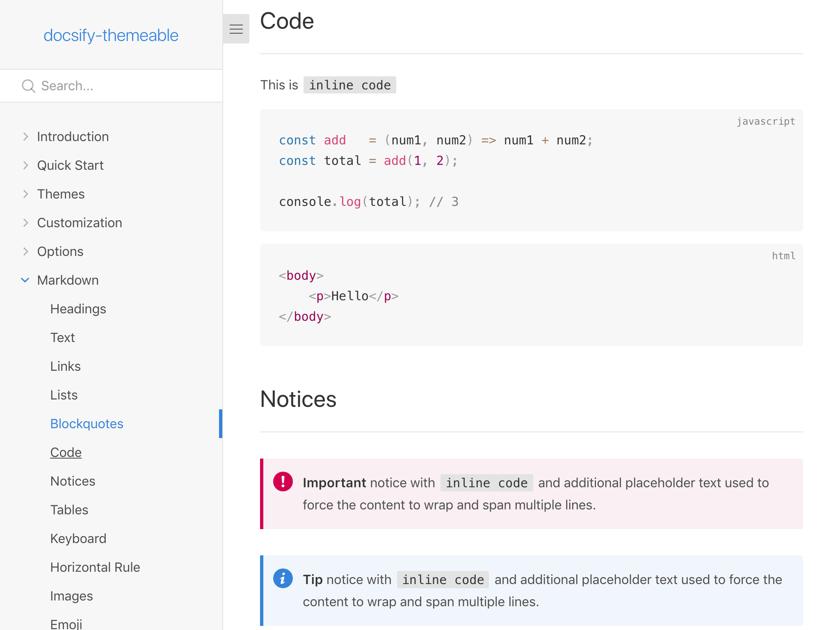Click the search icon in sidebar
This screenshot has height=630, width=840.
click(x=27, y=85)
